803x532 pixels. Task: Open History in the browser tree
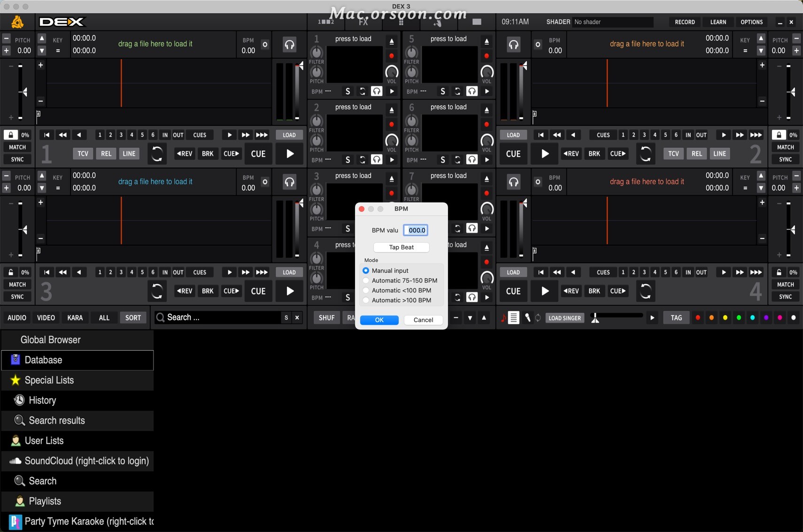(77, 401)
